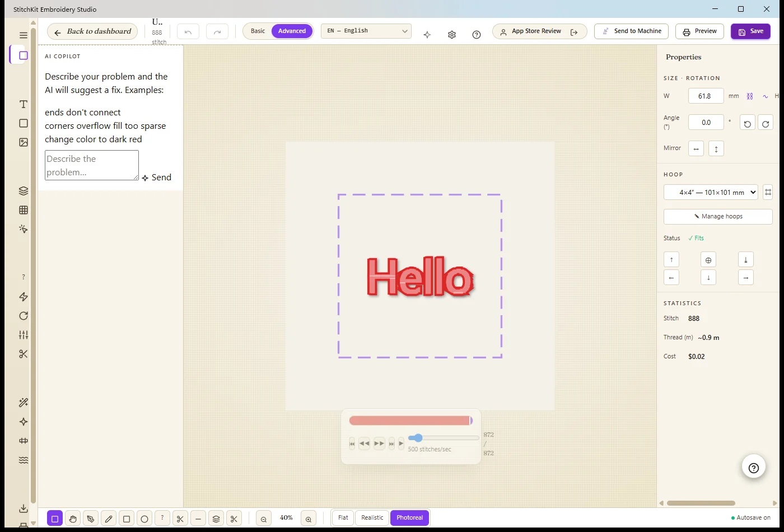Click the sparkle cursor icon in sidebar
This screenshot has width=784, height=532.
23,229
